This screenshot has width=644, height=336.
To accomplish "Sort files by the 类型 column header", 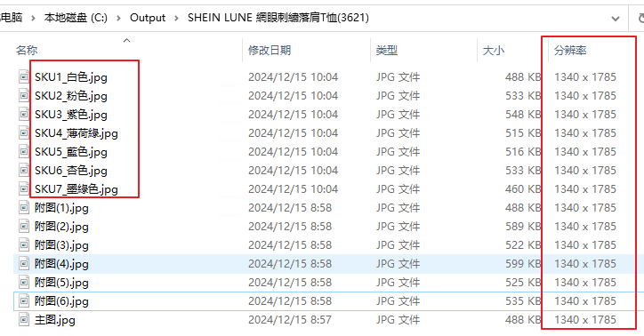I will click(386, 50).
